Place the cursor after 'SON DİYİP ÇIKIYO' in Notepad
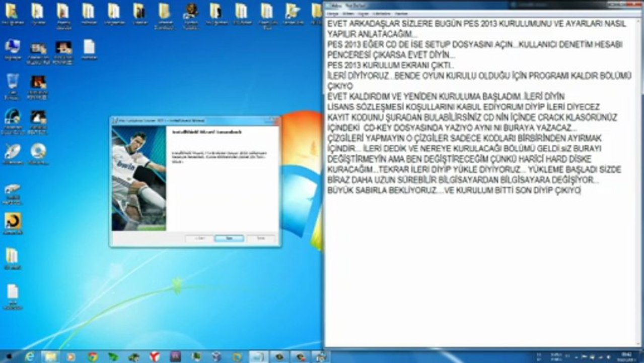The width and height of the screenshot is (644, 363). coord(581,190)
